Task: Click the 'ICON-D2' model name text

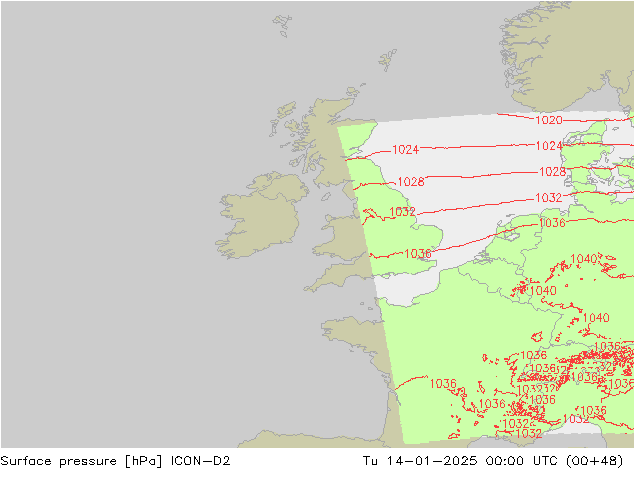Action: click(201, 461)
